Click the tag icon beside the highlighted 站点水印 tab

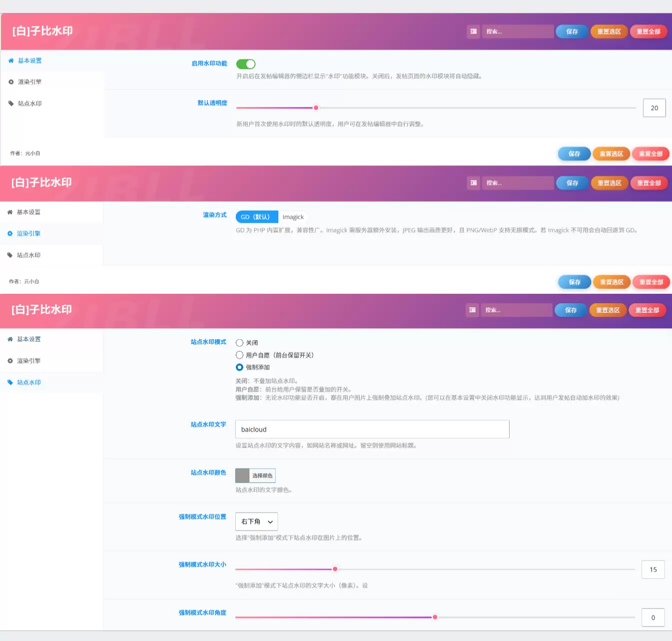pos(10,382)
